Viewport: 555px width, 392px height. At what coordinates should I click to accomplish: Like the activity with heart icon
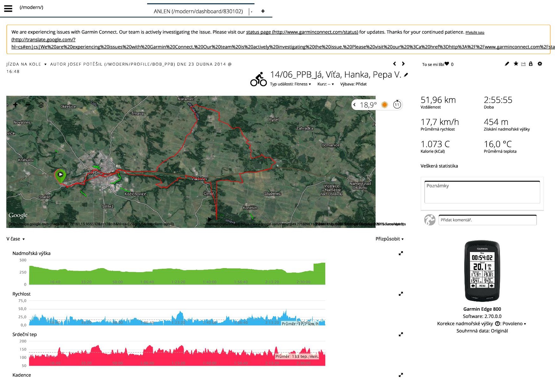click(x=447, y=64)
